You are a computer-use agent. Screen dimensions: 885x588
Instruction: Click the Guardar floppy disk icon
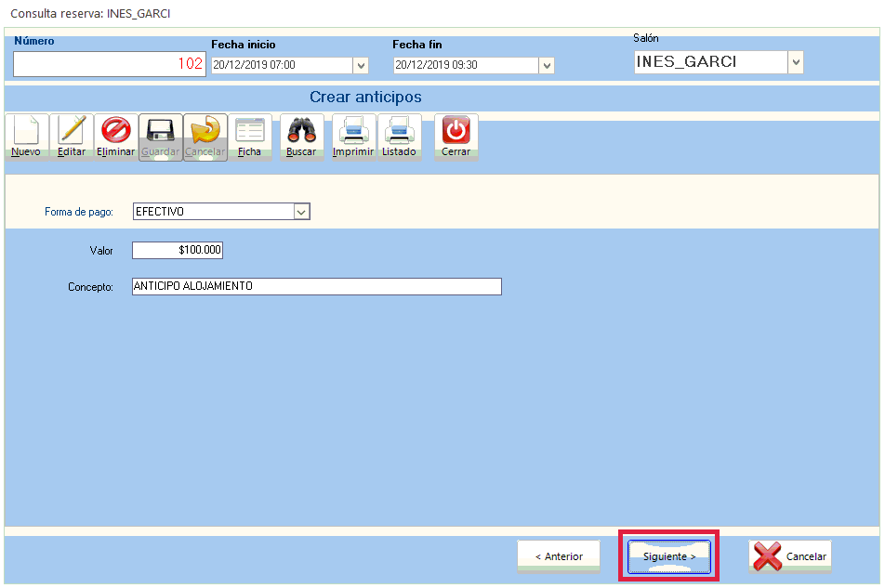(161, 131)
